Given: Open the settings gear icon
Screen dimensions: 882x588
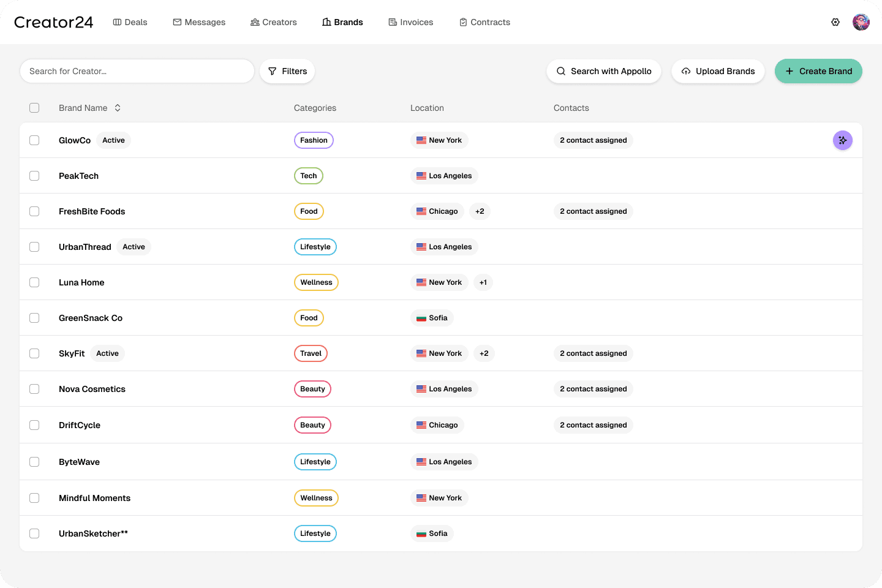Looking at the screenshot, I should (835, 22).
